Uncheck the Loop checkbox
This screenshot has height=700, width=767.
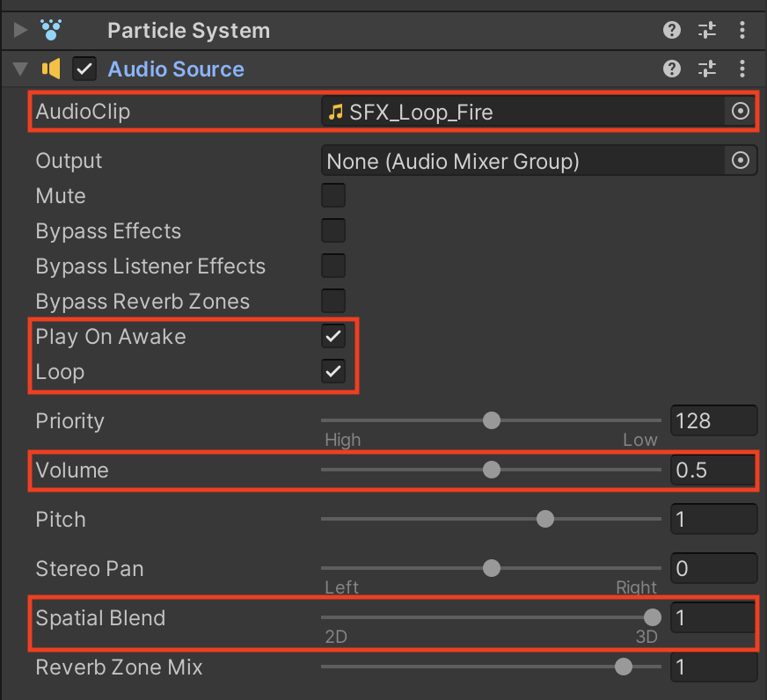coord(333,371)
